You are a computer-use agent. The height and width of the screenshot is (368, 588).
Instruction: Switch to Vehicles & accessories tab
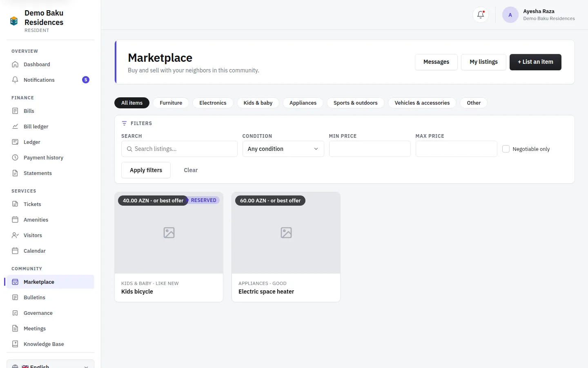pyautogui.click(x=422, y=103)
